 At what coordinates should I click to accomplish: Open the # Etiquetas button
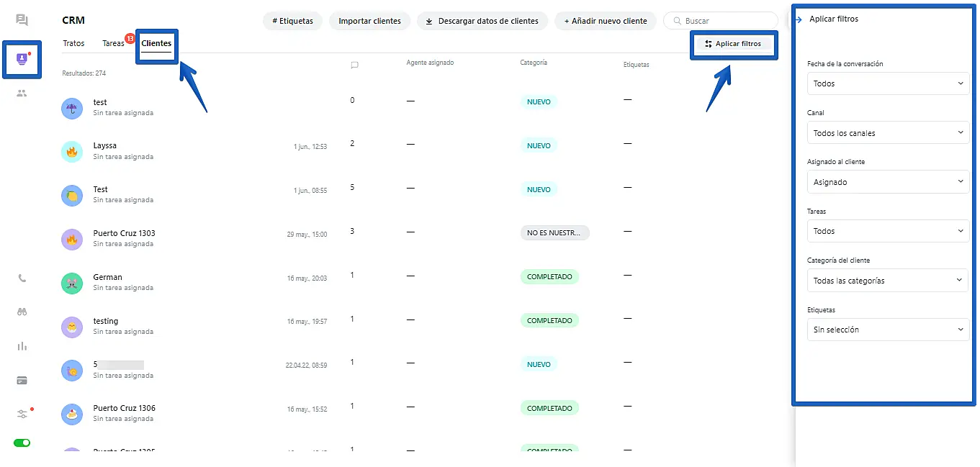tap(292, 21)
